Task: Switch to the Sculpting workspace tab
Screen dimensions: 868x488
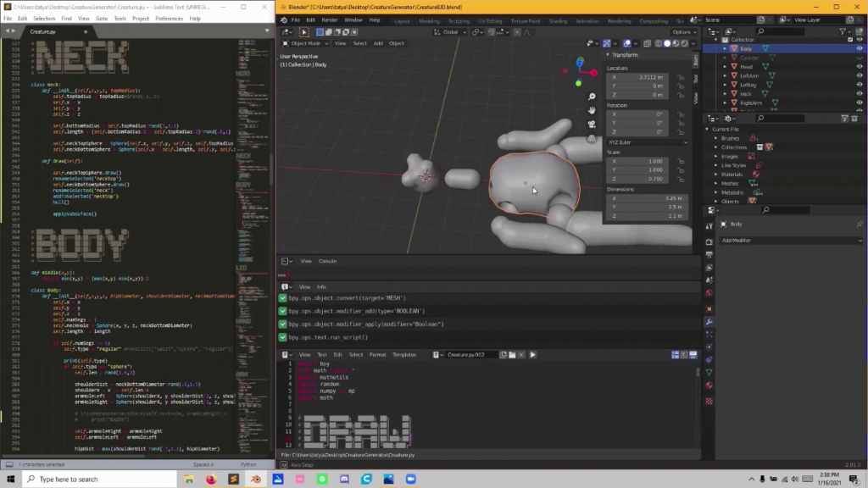Action: tap(459, 21)
